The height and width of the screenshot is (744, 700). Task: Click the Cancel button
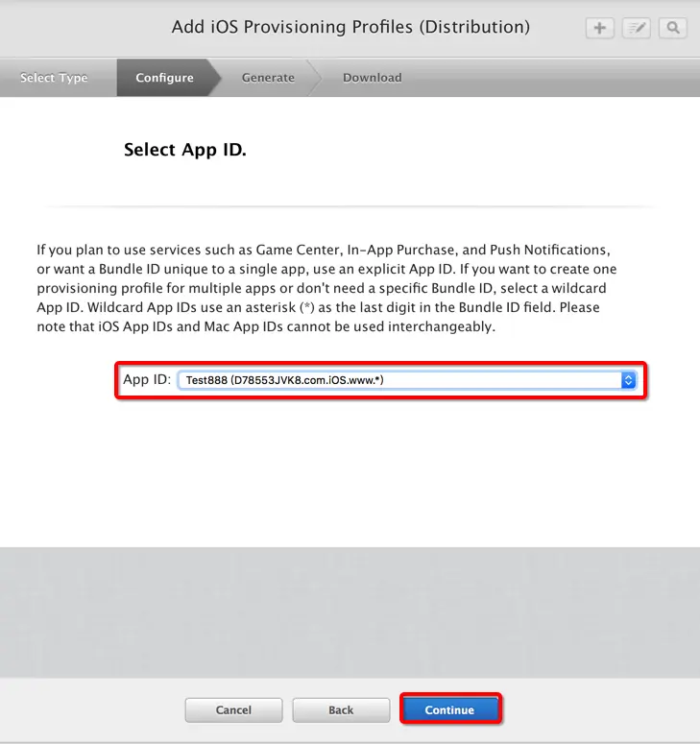(x=233, y=709)
